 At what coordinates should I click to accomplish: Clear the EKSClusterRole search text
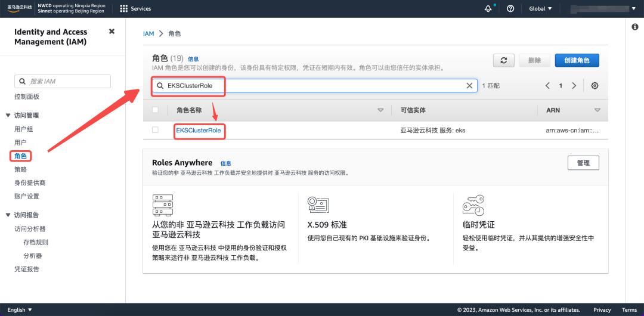pyautogui.click(x=469, y=85)
